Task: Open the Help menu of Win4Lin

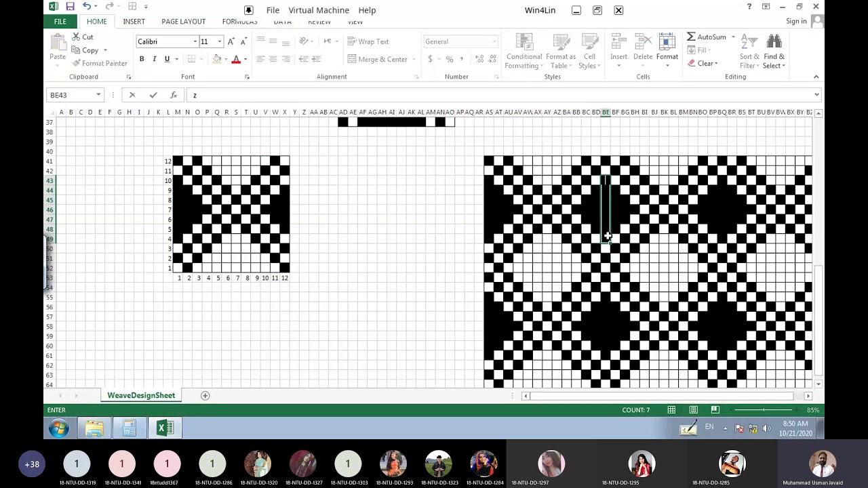Action: [x=367, y=10]
